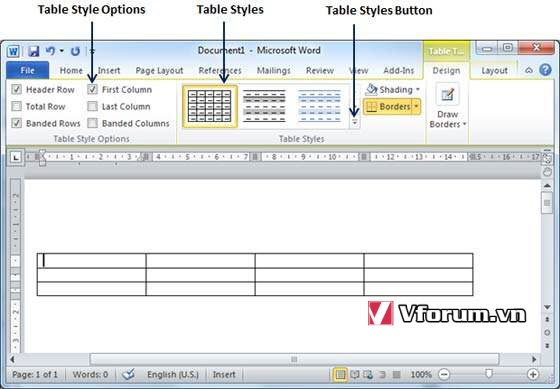Click the spelling proofing check icon
The image size is (560, 389).
pos(128,374)
